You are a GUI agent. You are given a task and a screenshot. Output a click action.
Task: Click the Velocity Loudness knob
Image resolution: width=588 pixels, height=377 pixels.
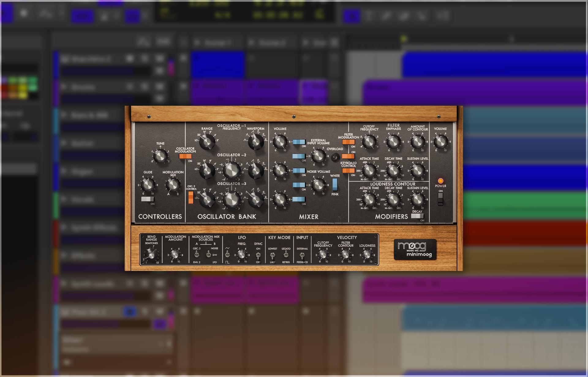367,255
